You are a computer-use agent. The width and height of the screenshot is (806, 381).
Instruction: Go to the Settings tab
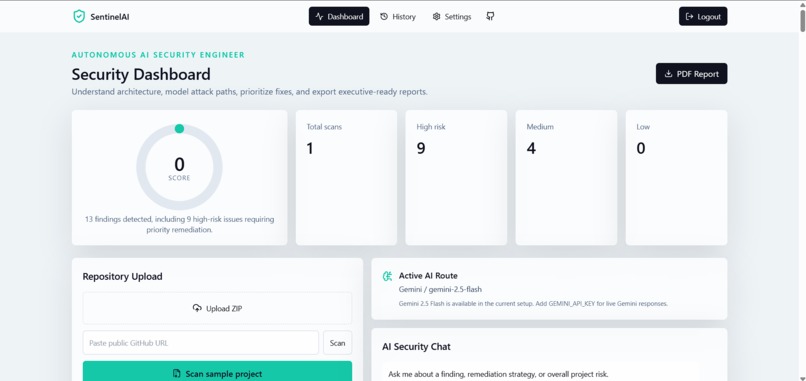pyautogui.click(x=452, y=16)
